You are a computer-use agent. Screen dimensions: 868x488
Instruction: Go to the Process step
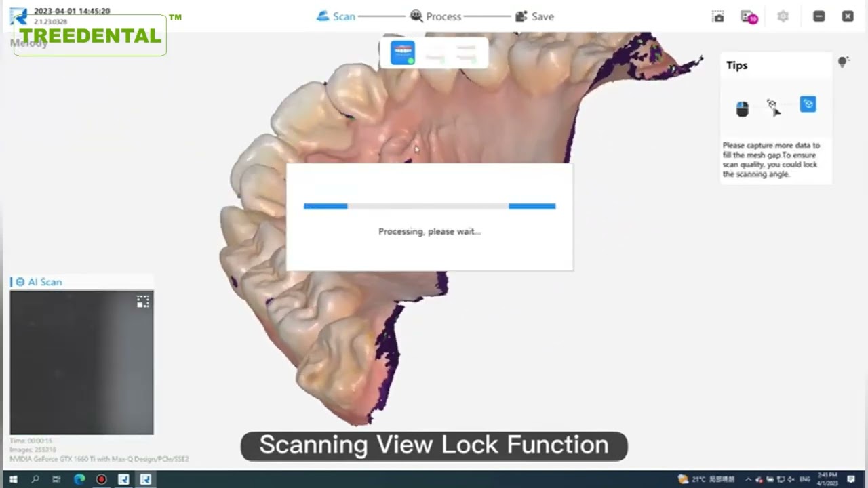tap(435, 16)
